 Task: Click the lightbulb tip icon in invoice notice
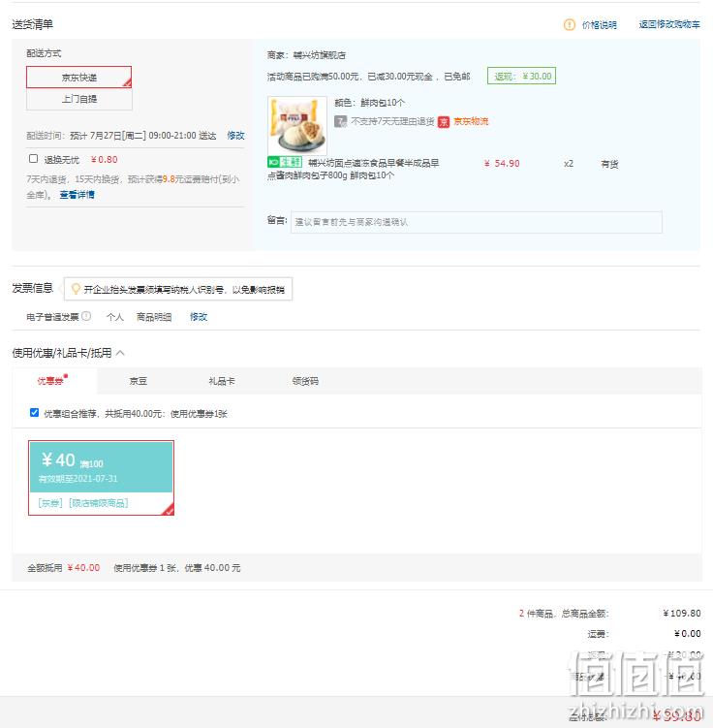pyautogui.click(x=76, y=289)
